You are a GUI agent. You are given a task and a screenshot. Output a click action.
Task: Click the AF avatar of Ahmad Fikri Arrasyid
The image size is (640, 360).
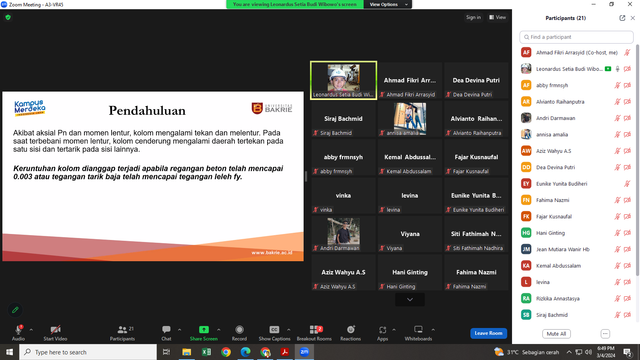point(526,52)
